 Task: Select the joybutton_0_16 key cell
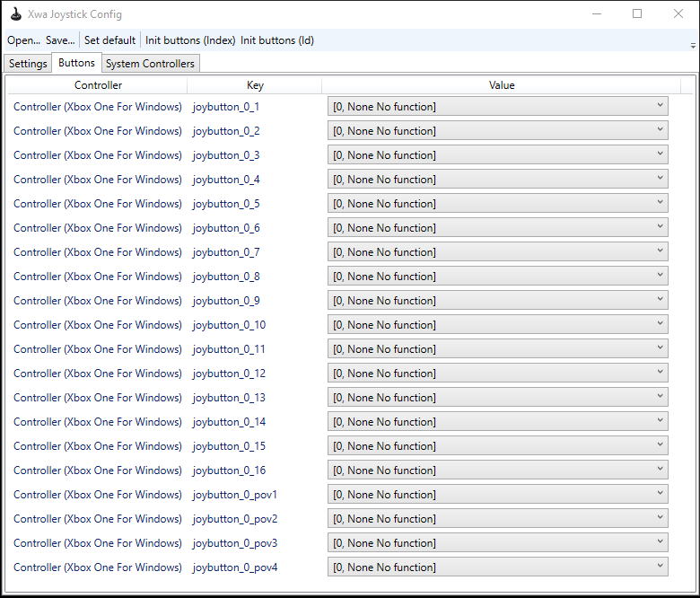click(x=229, y=470)
